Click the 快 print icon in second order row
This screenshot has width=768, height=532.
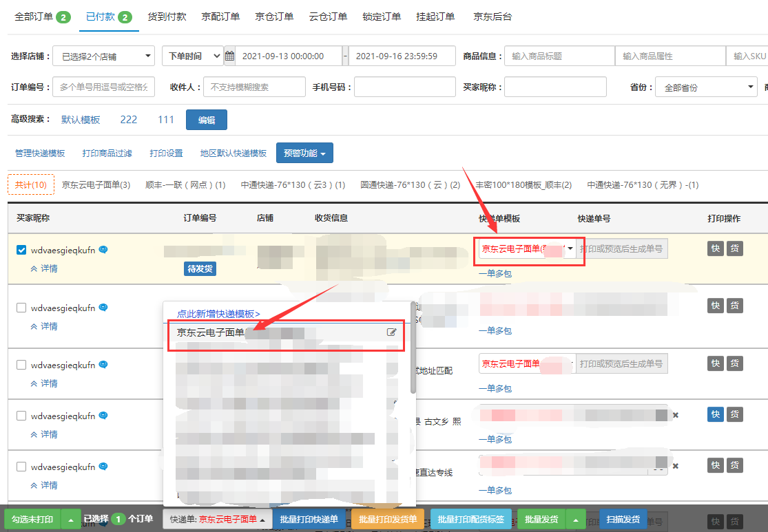point(716,306)
